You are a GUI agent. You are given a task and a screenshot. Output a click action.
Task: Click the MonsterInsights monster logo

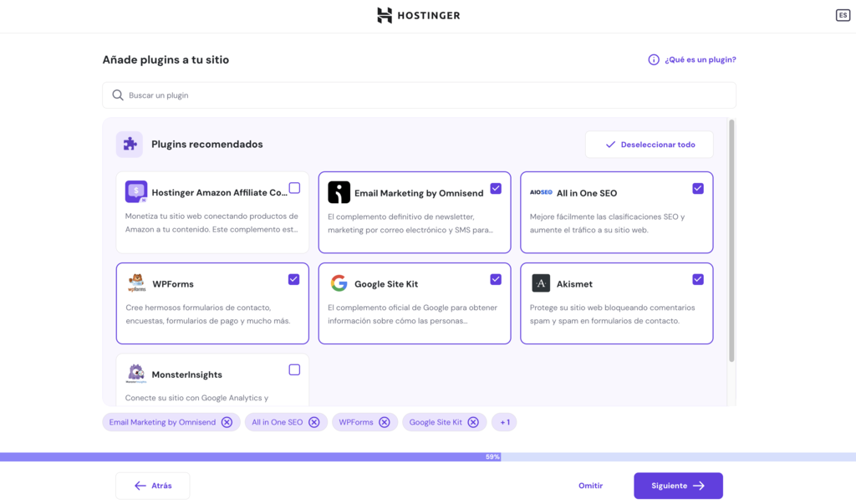136,374
